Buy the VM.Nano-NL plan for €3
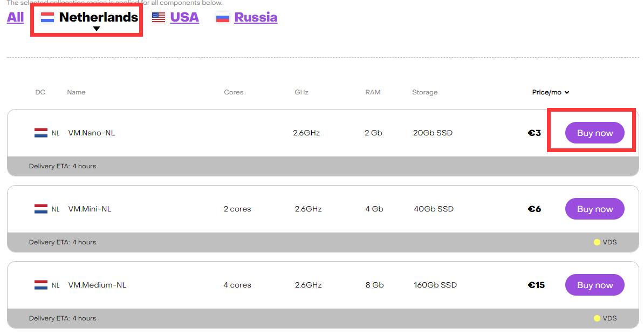Viewport: 644px width, 335px height. pyautogui.click(x=595, y=133)
